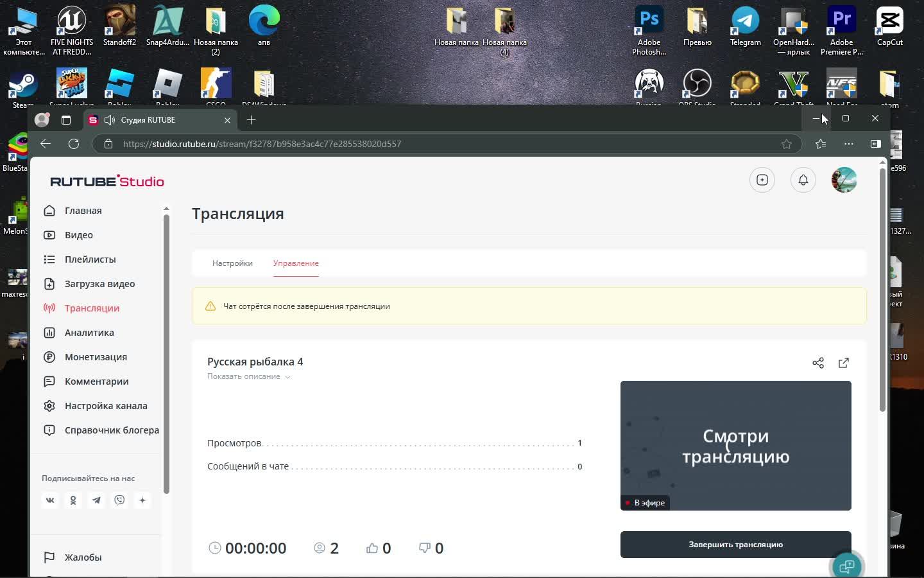Open Превью folder on desktop
Image resolution: width=924 pixels, height=578 pixels.
tap(697, 27)
